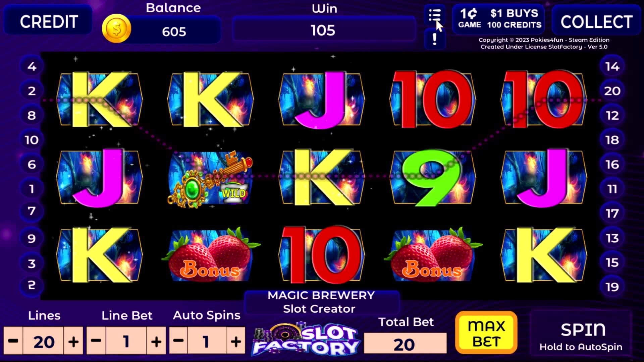Decrease Auto Spins with minus
This screenshot has height=362, width=644.
(178, 341)
